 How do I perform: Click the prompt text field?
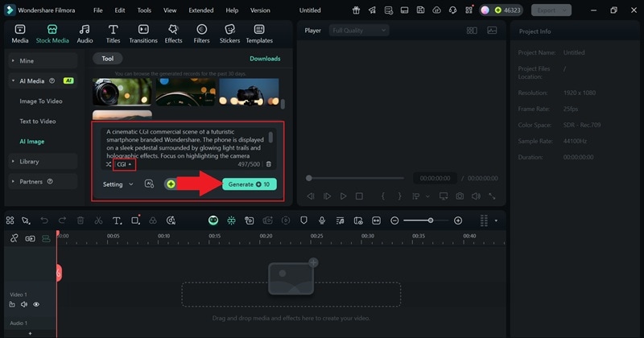[185, 144]
